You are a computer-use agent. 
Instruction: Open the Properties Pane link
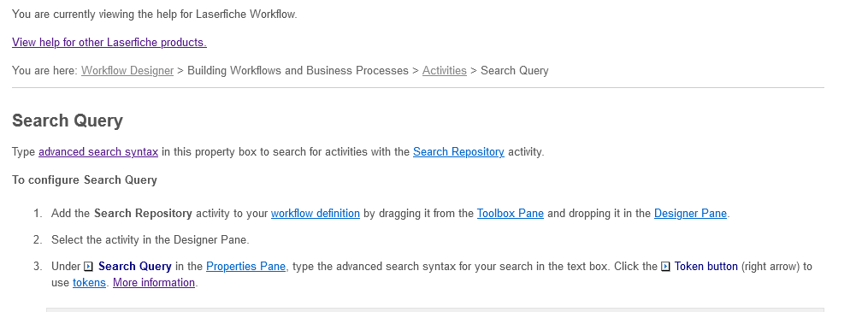tap(245, 266)
